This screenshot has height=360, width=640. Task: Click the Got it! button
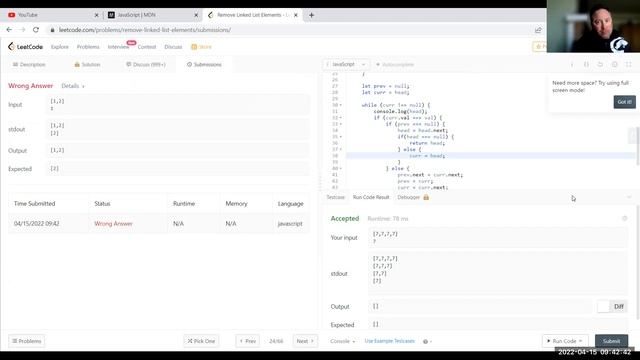[624, 102]
